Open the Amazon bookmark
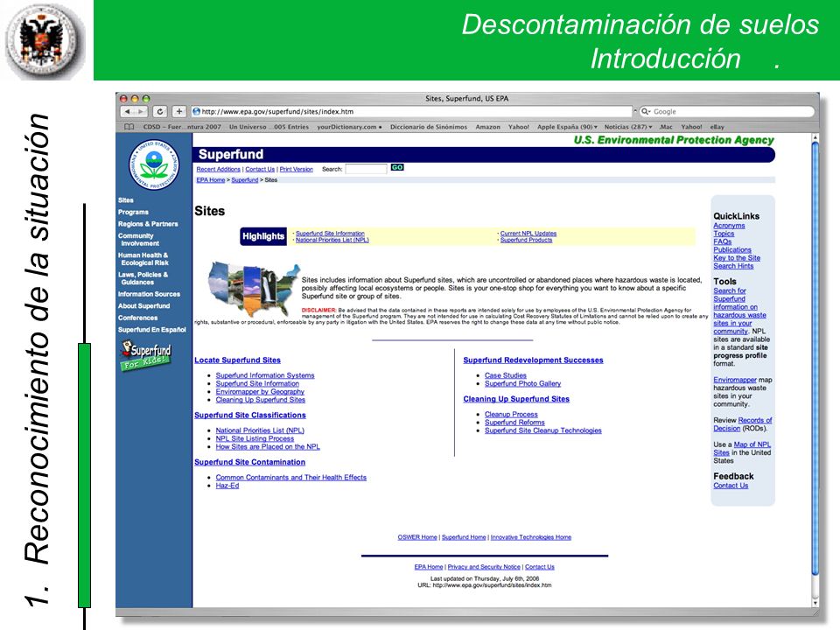 [x=487, y=127]
